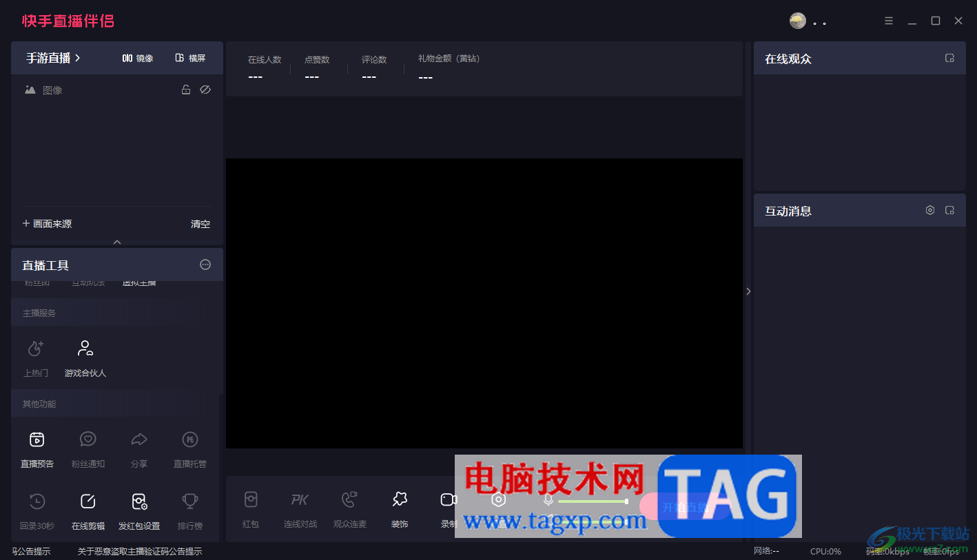This screenshot has width=977, height=560.
Task: Click the 点赞数 stat
Action: click(x=317, y=68)
